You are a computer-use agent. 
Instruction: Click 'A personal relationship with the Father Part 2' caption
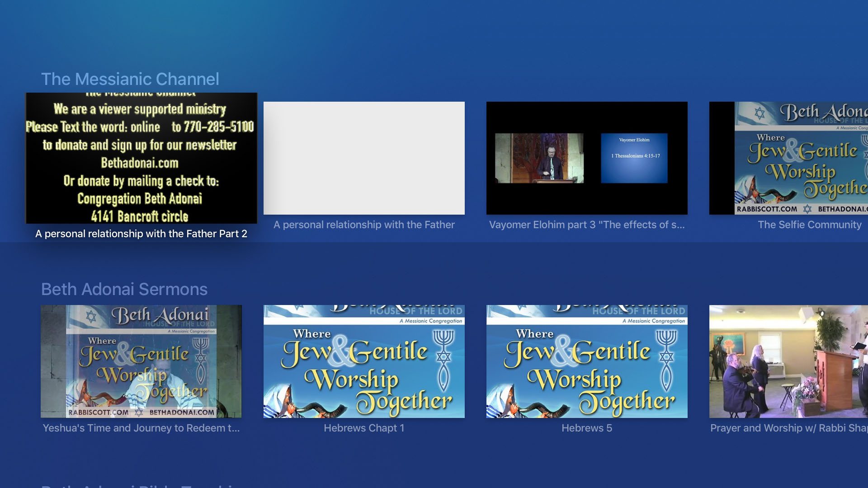click(x=141, y=234)
